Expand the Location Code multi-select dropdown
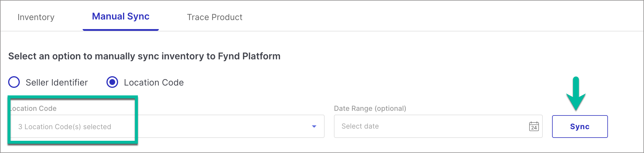Screen dimensions: 644x153 167,126
